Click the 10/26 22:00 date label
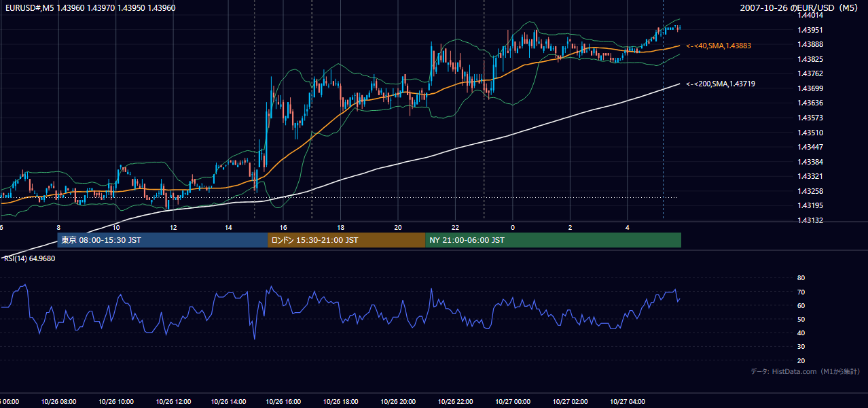 [x=456, y=402]
